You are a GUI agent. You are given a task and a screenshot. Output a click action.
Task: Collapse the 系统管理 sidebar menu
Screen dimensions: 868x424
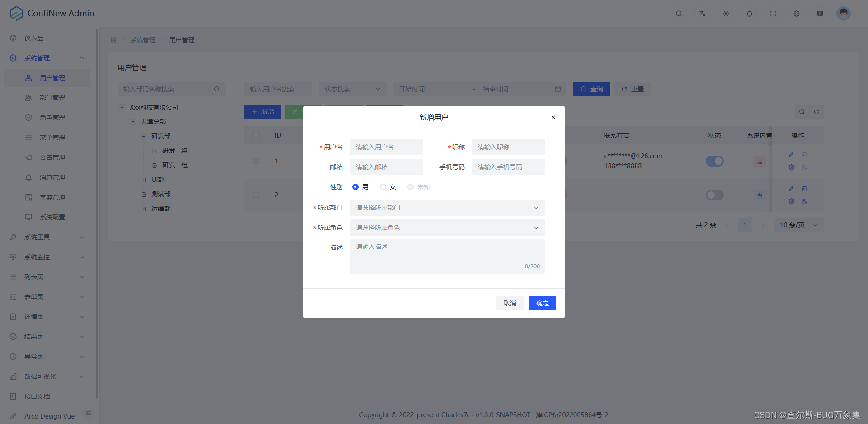(x=47, y=58)
